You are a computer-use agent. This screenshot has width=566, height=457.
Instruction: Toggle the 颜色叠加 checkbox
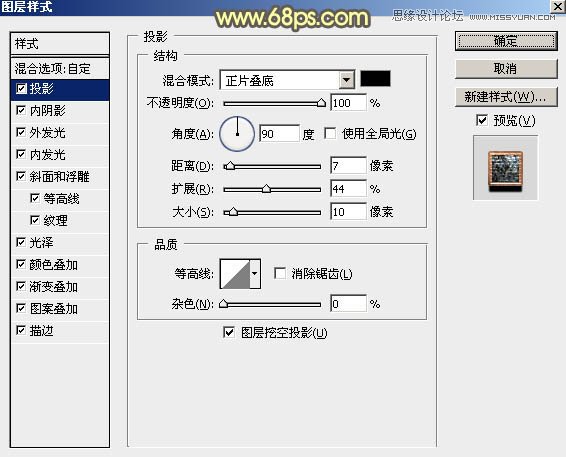coord(21,265)
